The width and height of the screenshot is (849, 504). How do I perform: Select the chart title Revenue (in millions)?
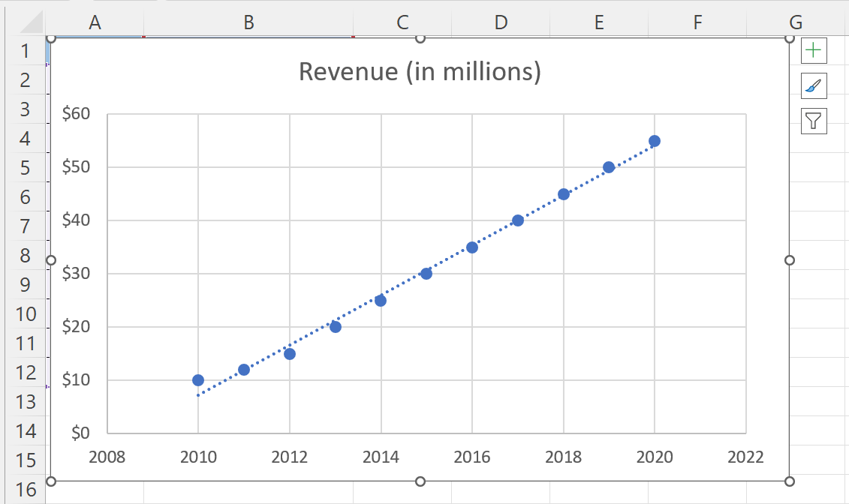[420, 72]
